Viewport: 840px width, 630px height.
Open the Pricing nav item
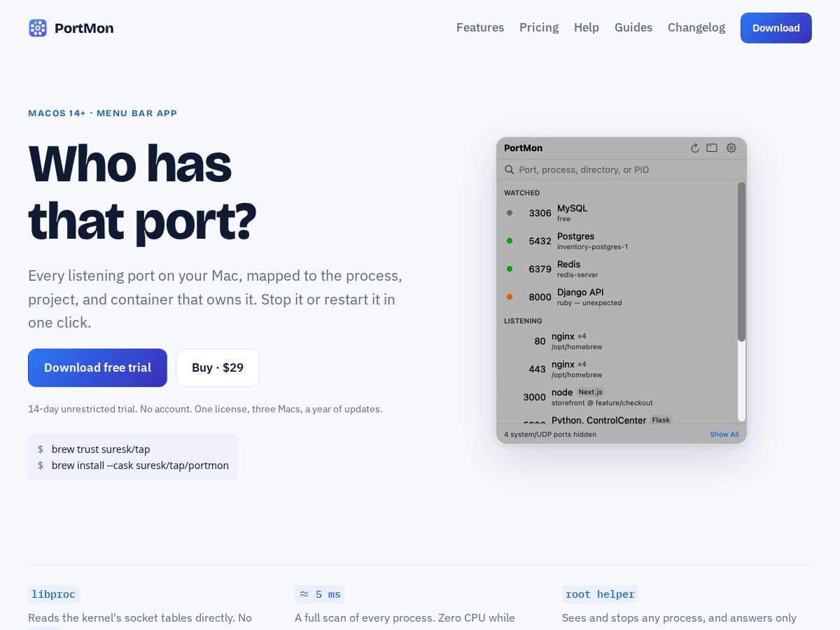tap(539, 27)
